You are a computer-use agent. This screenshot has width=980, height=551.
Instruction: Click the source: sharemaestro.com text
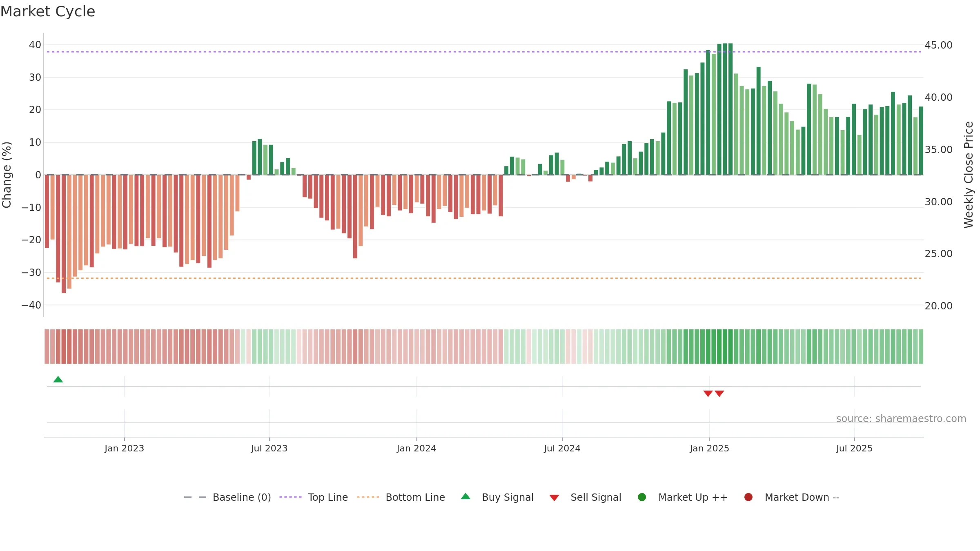point(901,419)
